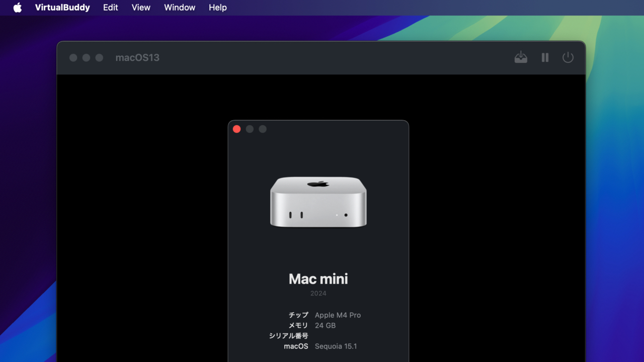Image resolution: width=644 pixels, height=362 pixels.
Task: Click the save VM state icon
Action: (521, 57)
